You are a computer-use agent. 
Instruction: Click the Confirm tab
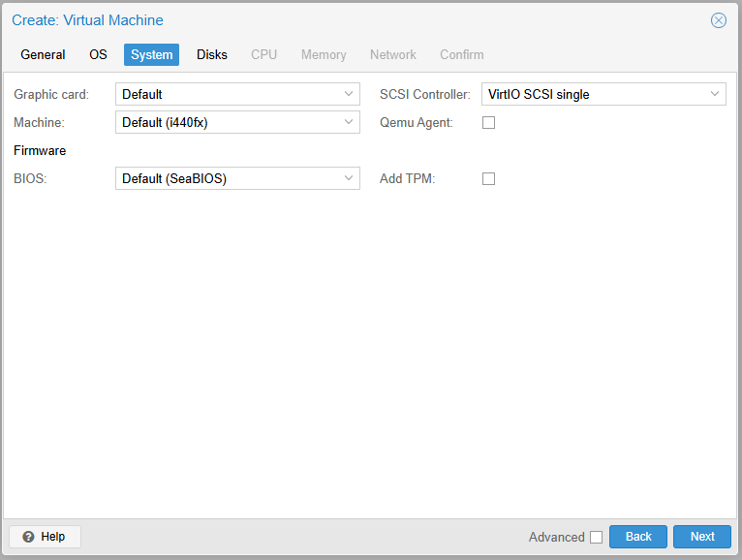[462, 55]
